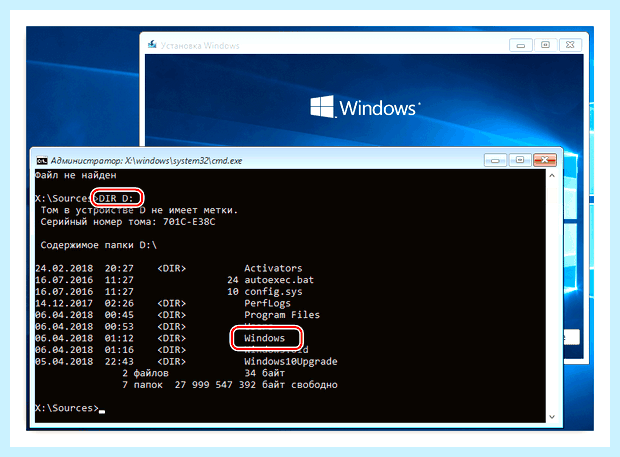Image resolution: width=620 pixels, height=457 pixels.
Task: Click the date 05.04.2018 in listing
Action: tap(64, 362)
